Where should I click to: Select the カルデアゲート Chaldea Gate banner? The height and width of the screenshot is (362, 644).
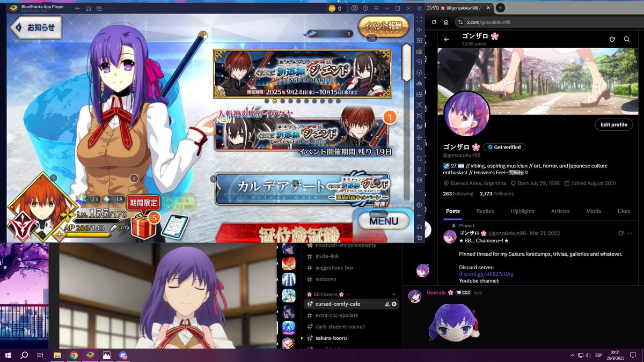(x=302, y=189)
